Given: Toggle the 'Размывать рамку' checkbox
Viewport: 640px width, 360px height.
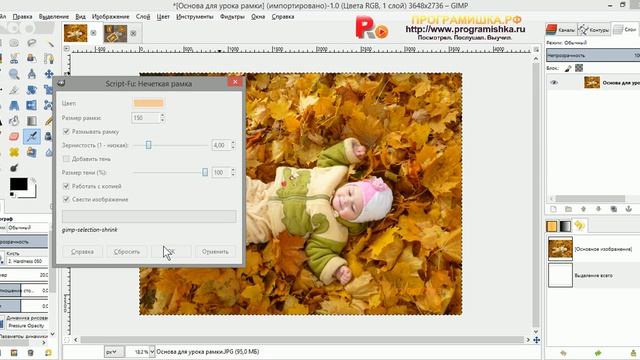Looking at the screenshot, I should (66, 131).
